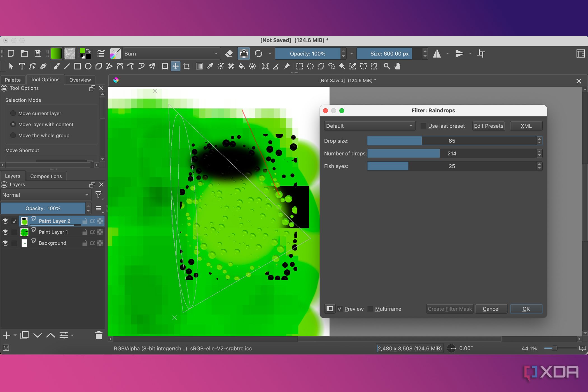The image size is (588, 392).
Task: Click the Edit Presets button
Action: point(489,126)
